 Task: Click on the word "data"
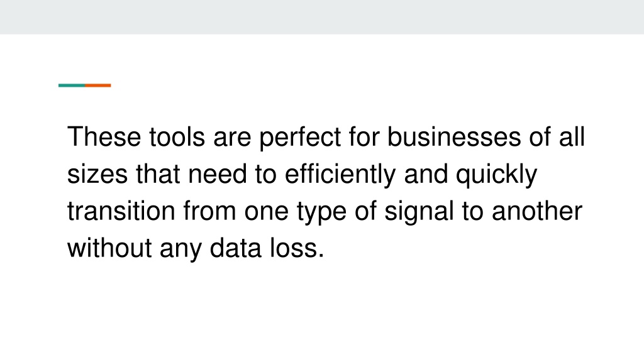[236, 248]
